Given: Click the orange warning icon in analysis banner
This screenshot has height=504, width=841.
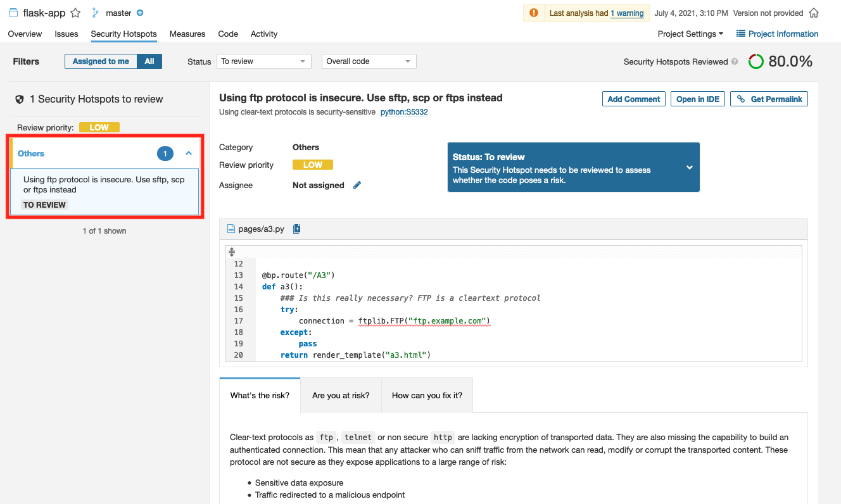Looking at the screenshot, I should 534,13.
